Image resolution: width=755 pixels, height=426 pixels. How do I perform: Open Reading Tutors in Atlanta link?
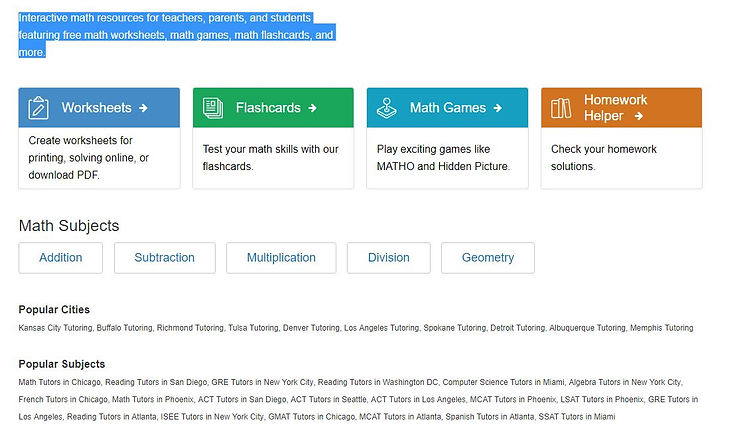[111, 417]
